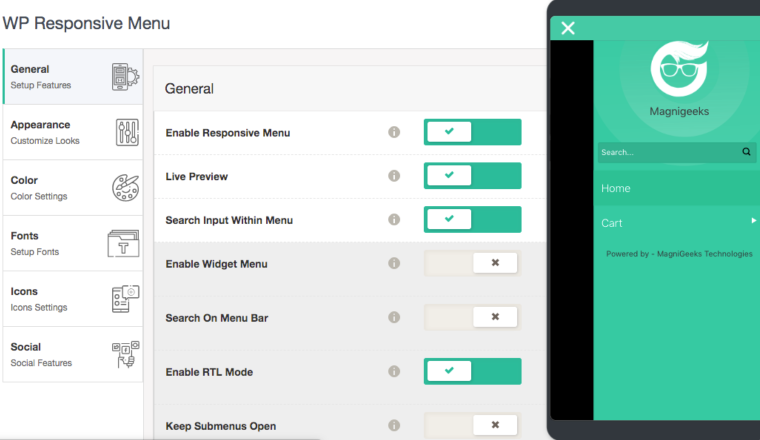The height and width of the screenshot is (440, 760).
Task: Click the info icon next to Enable RTL Mode
Action: click(394, 371)
